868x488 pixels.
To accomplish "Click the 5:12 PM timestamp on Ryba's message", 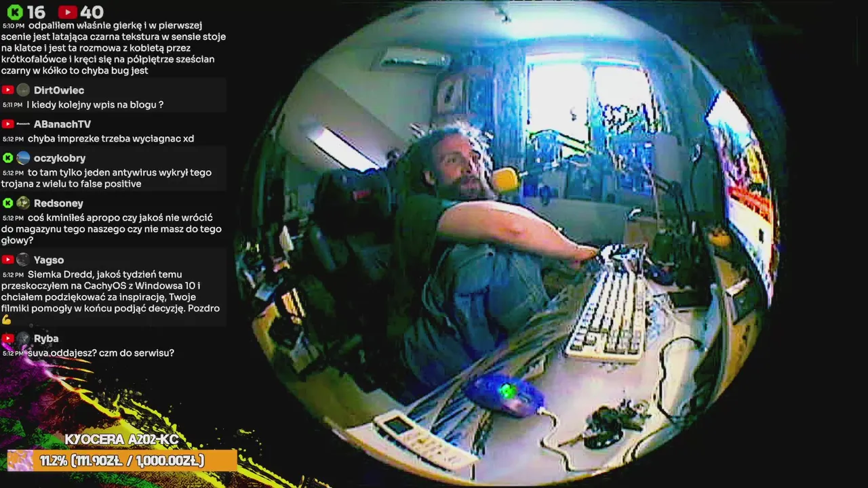I will (x=13, y=354).
